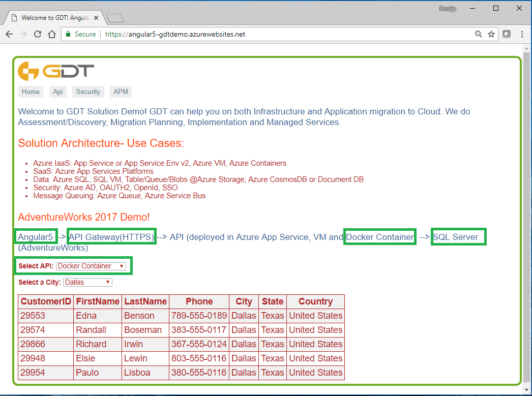Image resolution: width=532 pixels, height=396 pixels.
Task: Click customer ID 29954
Action: coord(33,373)
